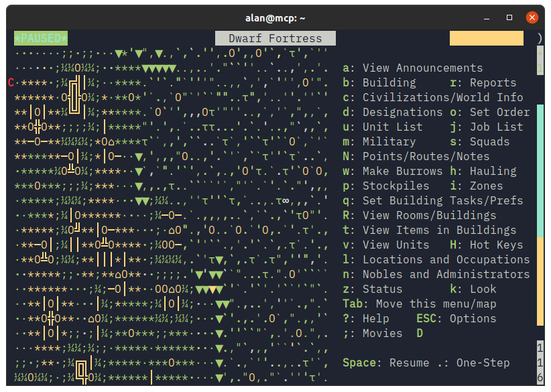
Task: Select 'k: Look' entry
Action: point(473,289)
